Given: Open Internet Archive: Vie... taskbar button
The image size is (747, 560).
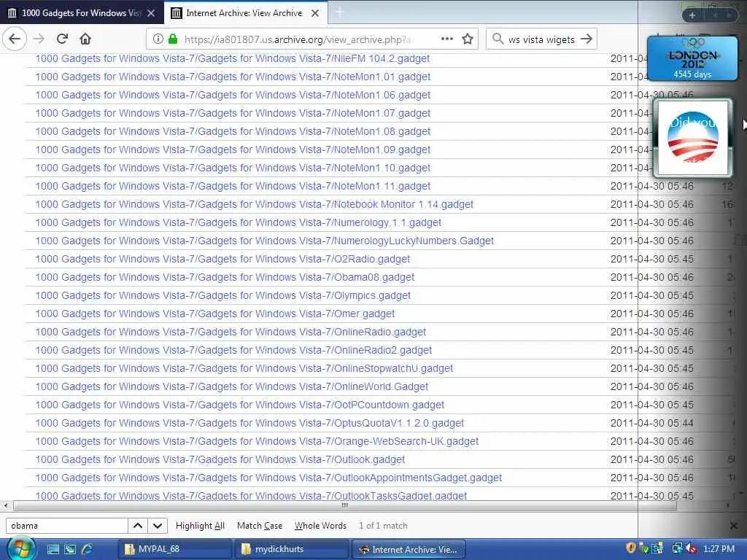Looking at the screenshot, I should (409, 549).
